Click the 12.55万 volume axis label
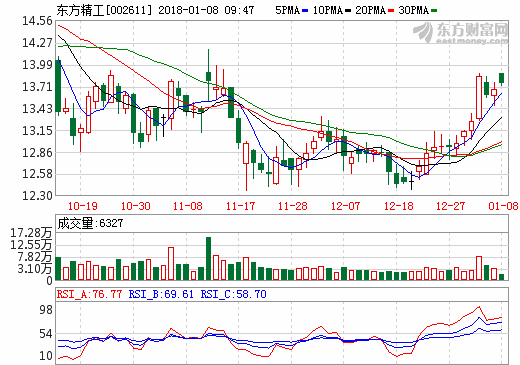520x365 pixels. pyautogui.click(x=31, y=245)
